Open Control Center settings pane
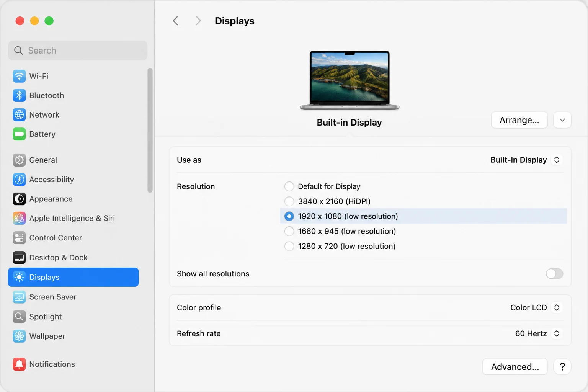The width and height of the screenshot is (588, 392). [73, 238]
